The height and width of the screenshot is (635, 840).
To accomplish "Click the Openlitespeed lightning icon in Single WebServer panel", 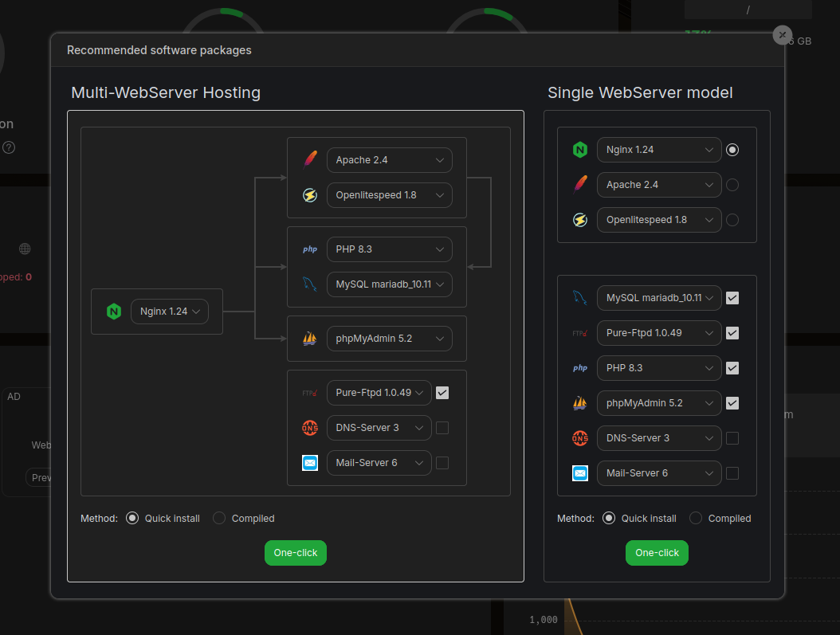I will (580, 220).
